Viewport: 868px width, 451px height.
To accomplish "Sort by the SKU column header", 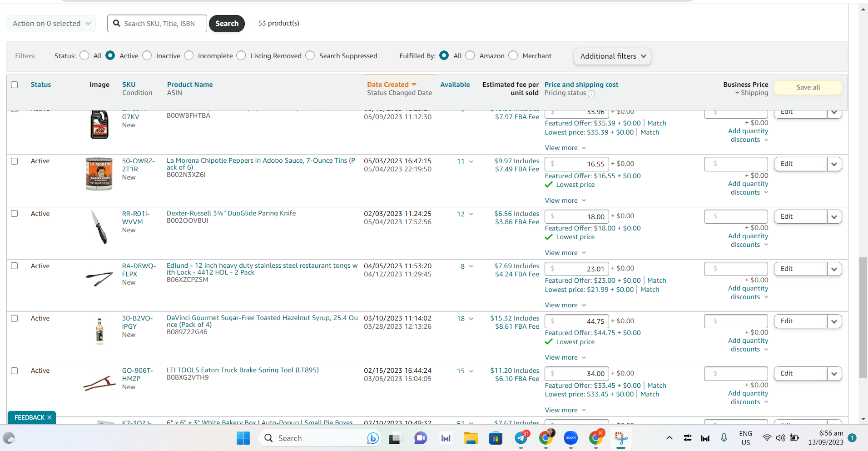I will pyautogui.click(x=129, y=85).
